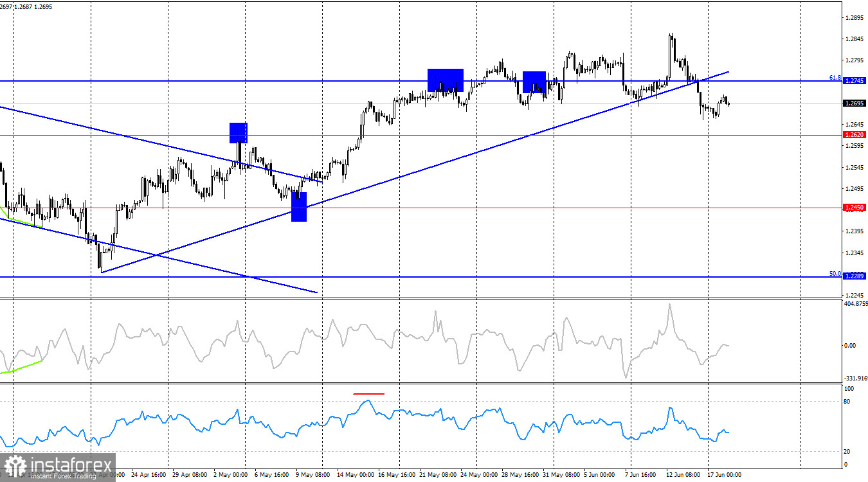The width and height of the screenshot is (868, 482).
Task: Click the 21 May 08:00 time label
Action: (x=437, y=476)
